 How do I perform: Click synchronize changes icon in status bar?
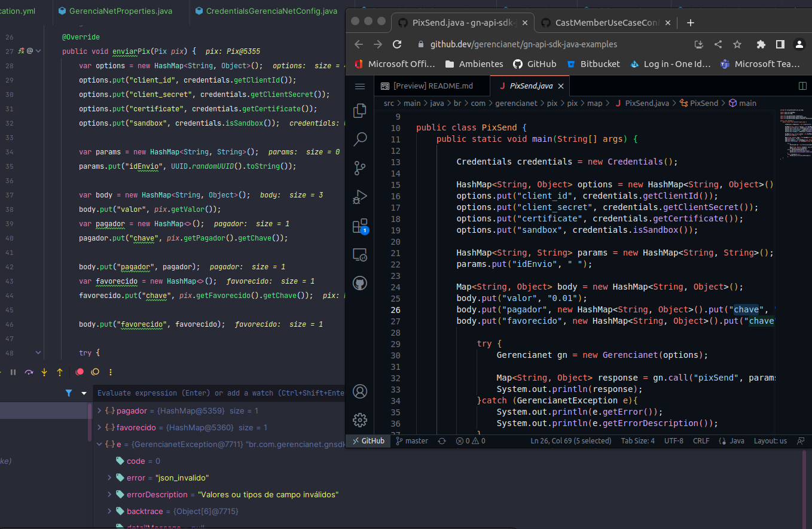click(442, 441)
